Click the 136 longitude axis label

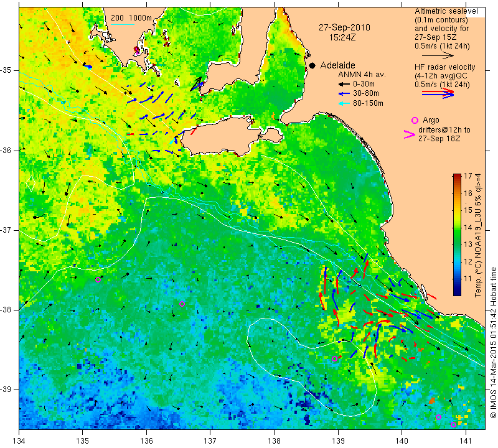147,441
